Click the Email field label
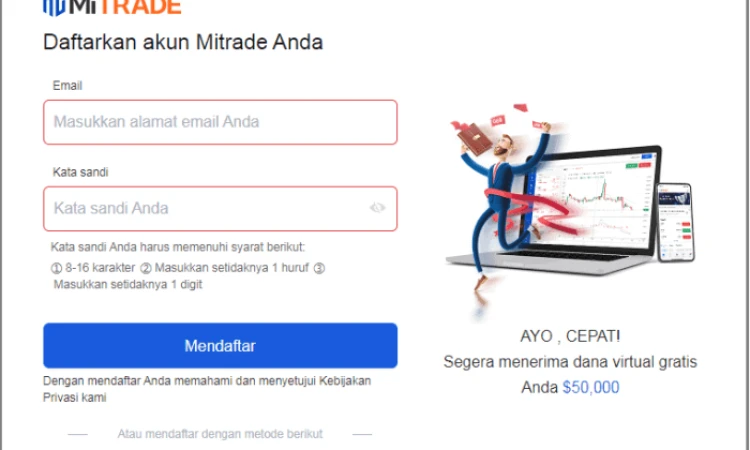 coord(67,86)
